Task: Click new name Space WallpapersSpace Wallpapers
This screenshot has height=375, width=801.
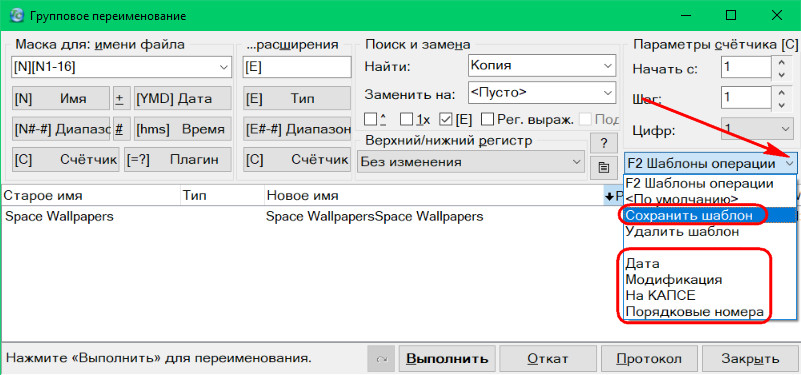Action: click(374, 217)
